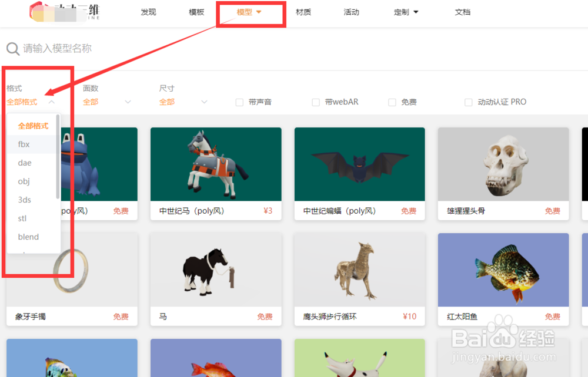The image size is (588, 377).
Task: Expand the 面数 全部 dropdown
Action: (x=107, y=102)
